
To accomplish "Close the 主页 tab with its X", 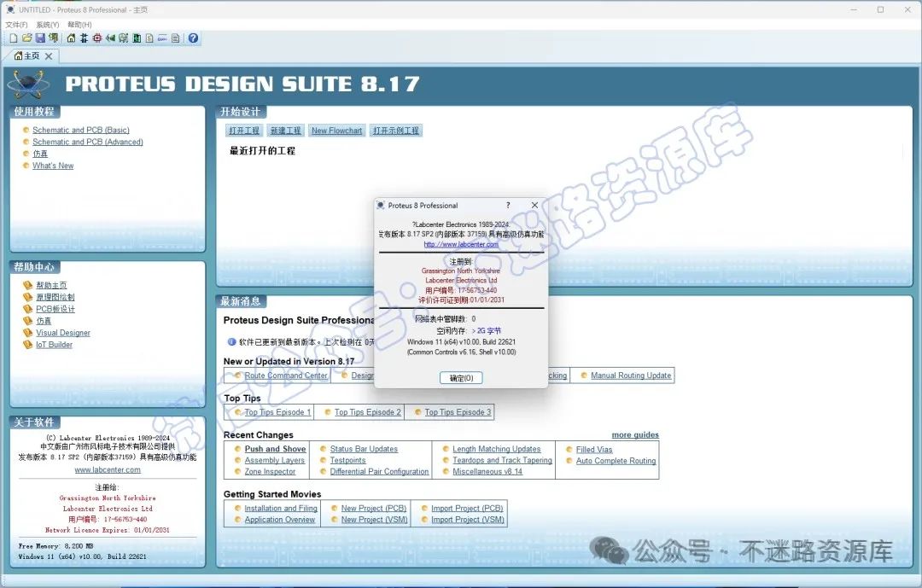I will (x=49, y=55).
